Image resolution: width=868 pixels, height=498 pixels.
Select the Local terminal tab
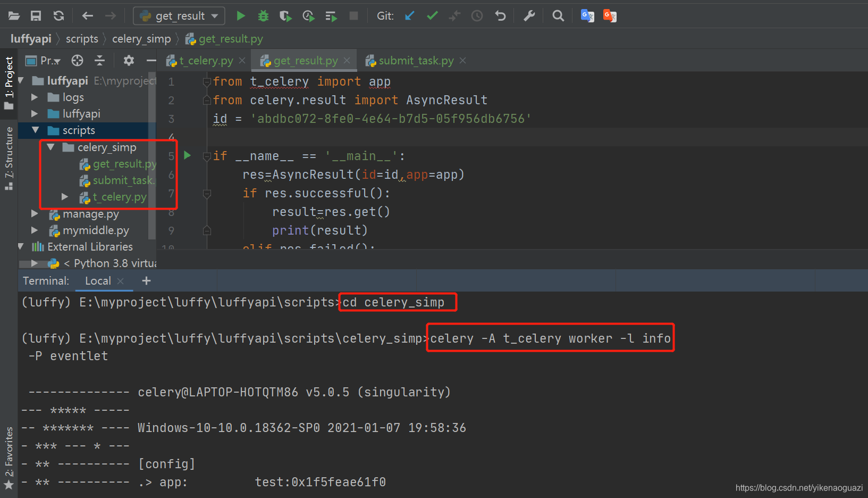click(x=98, y=280)
